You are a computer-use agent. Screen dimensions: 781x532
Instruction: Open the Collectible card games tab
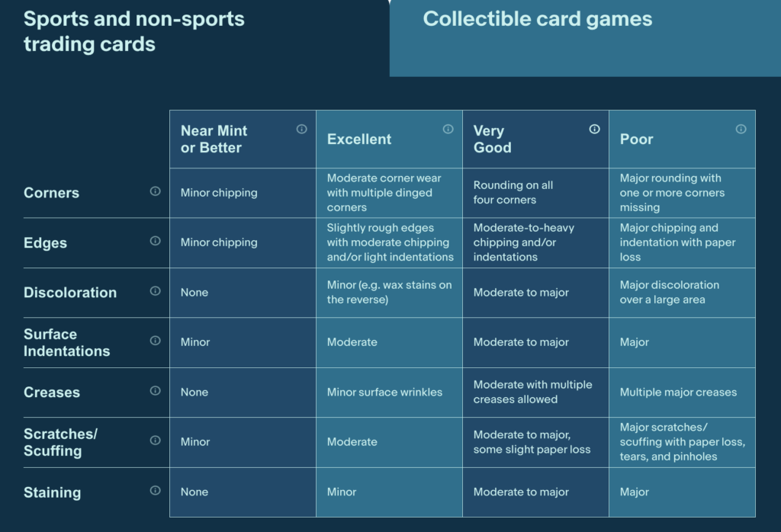(585, 38)
